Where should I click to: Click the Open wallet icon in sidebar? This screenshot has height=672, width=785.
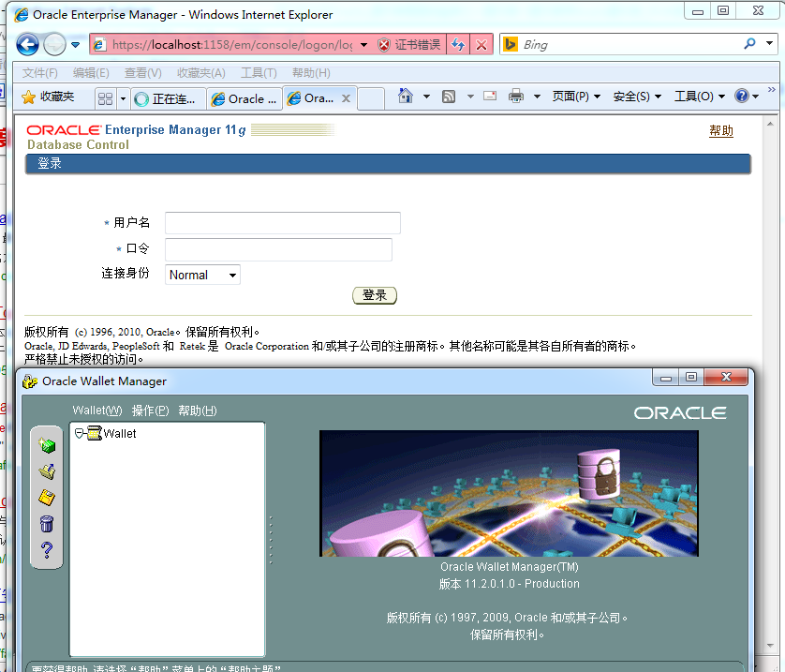point(47,471)
